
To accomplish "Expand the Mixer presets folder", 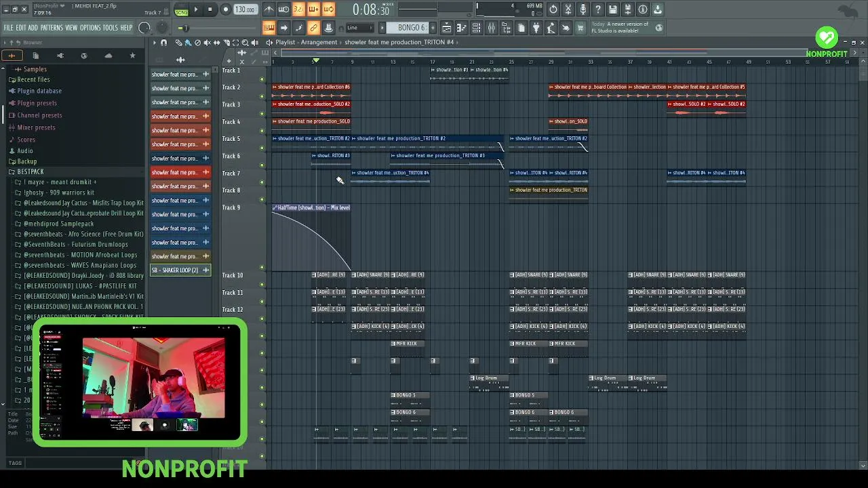I will (x=36, y=127).
